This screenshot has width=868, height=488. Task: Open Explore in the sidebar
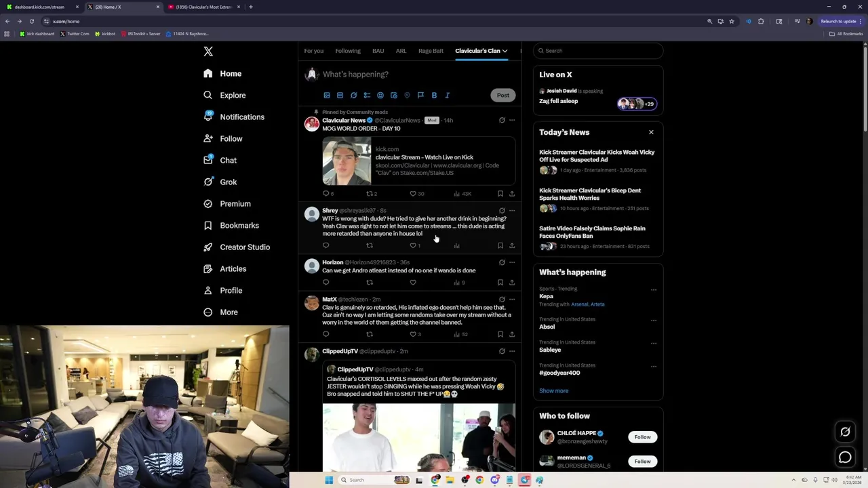tap(224, 95)
